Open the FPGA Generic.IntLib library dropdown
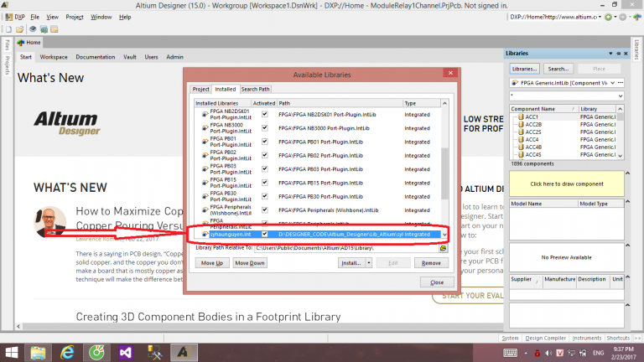This screenshot has height=362, width=644. point(612,83)
